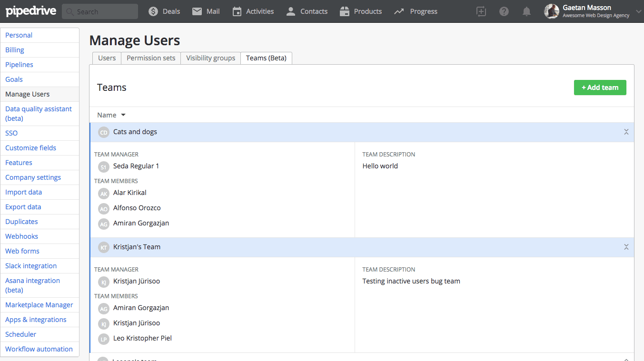Open Deals from the top navigation
644x361 pixels.
point(164,11)
